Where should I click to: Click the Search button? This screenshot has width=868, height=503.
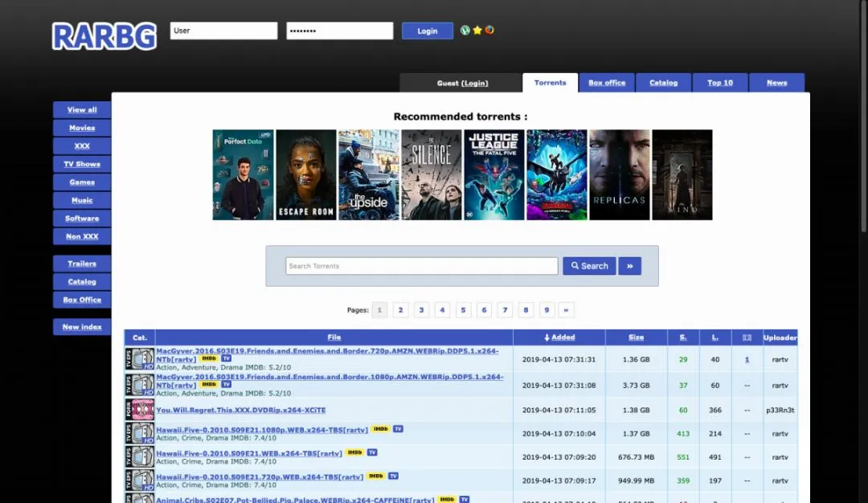point(589,266)
